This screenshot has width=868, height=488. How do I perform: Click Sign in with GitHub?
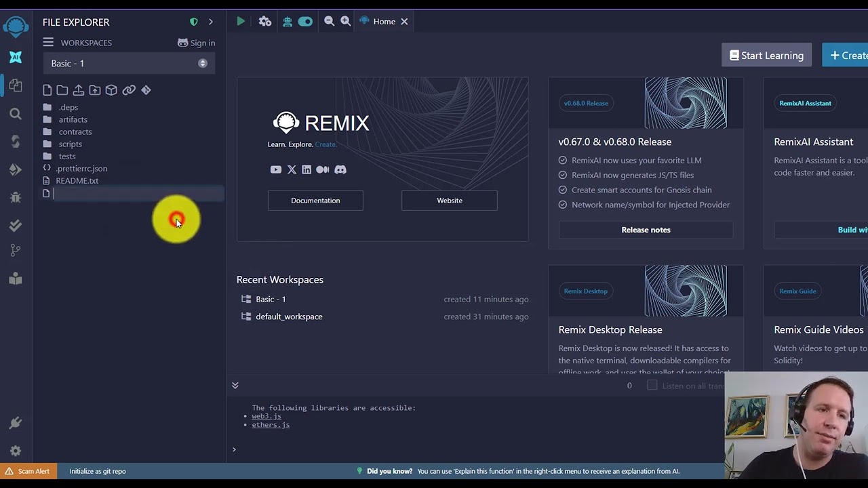pyautogui.click(x=197, y=43)
